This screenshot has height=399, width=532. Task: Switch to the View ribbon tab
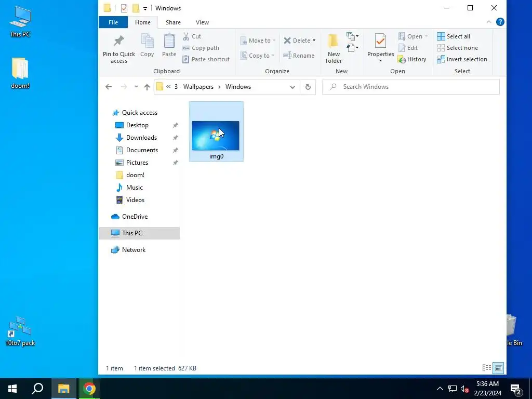[202, 22]
